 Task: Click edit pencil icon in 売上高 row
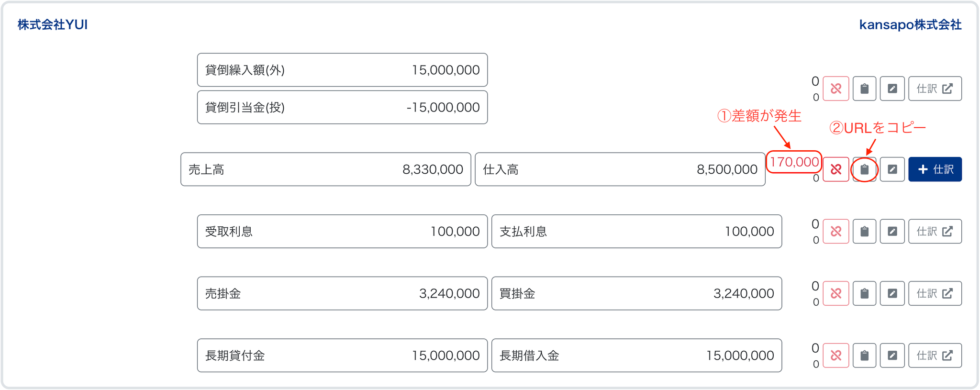coord(892,169)
